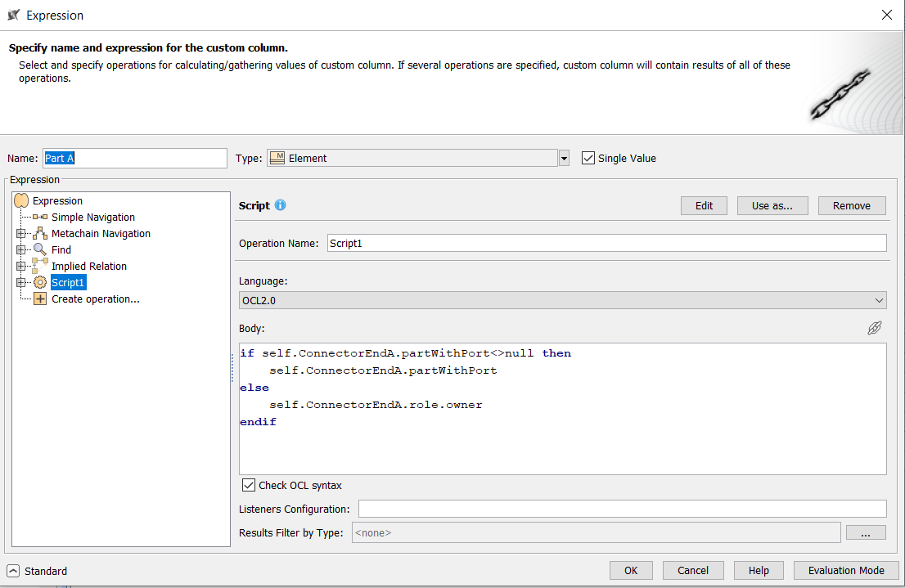Click the Implied Relation icon
Screen dimensions: 905x588
[x=40, y=266]
